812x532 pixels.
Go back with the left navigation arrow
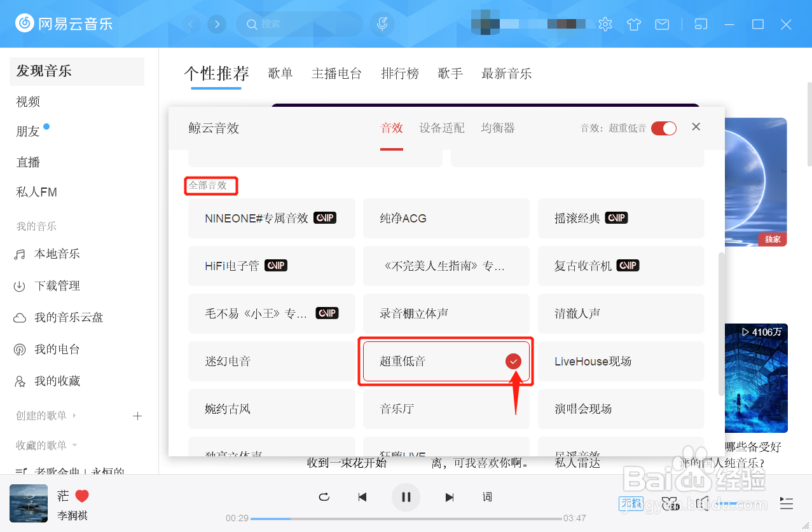(x=191, y=24)
